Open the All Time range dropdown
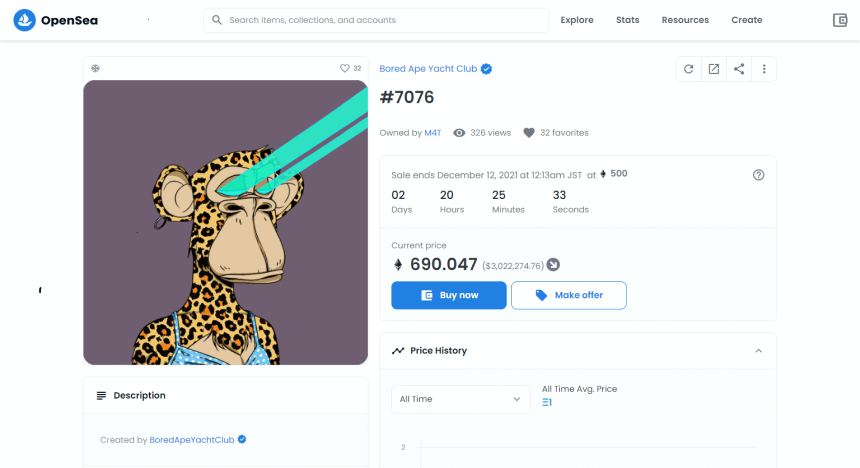The image size is (860, 468). click(460, 399)
